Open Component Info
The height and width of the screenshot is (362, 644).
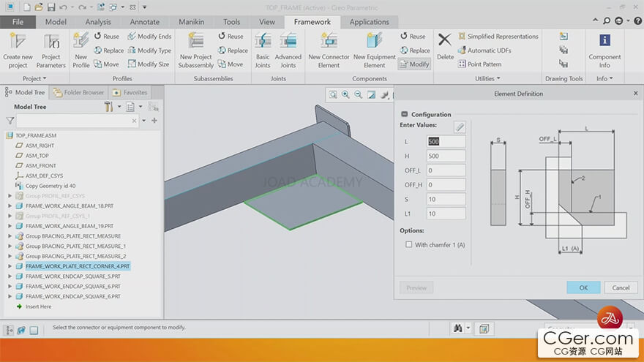[604, 42]
